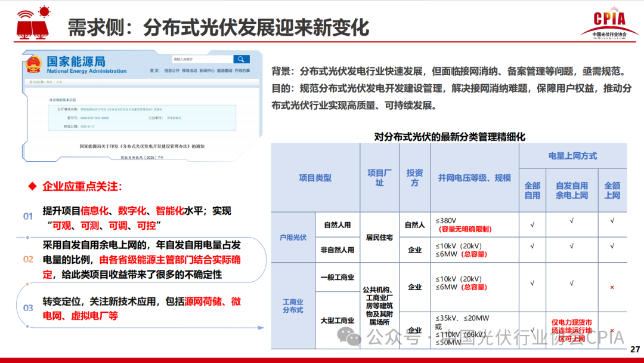Open the 信息公开 menu item
Image resolution: width=644 pixels, height=363 pixels.
(x=171, y=70)
